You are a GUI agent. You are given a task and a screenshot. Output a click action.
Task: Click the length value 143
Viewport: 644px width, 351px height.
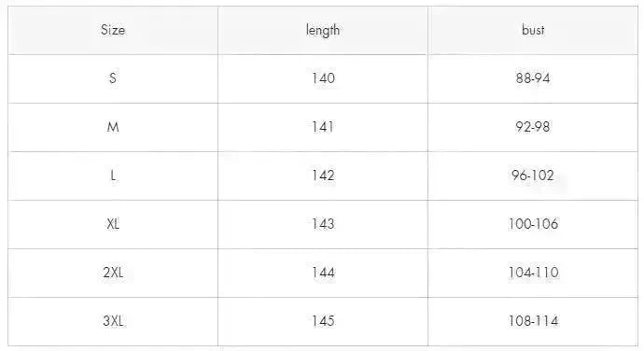(323, 224)
